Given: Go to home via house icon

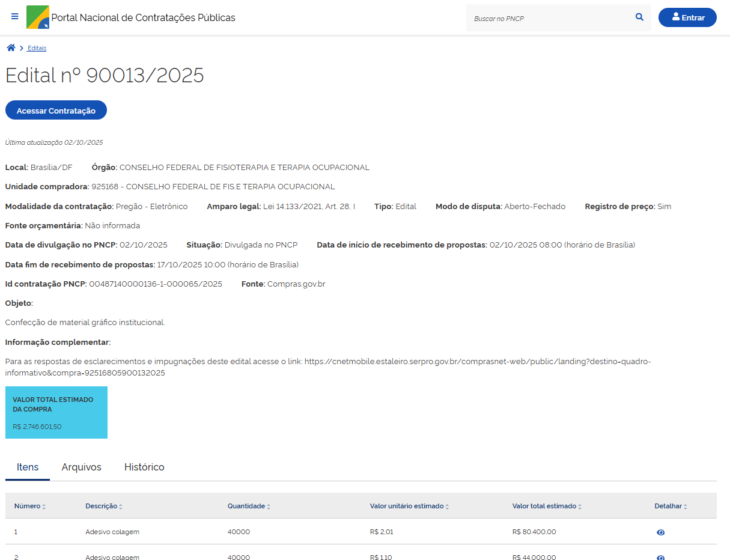Looking at the screenshot, I should (11, 48).
